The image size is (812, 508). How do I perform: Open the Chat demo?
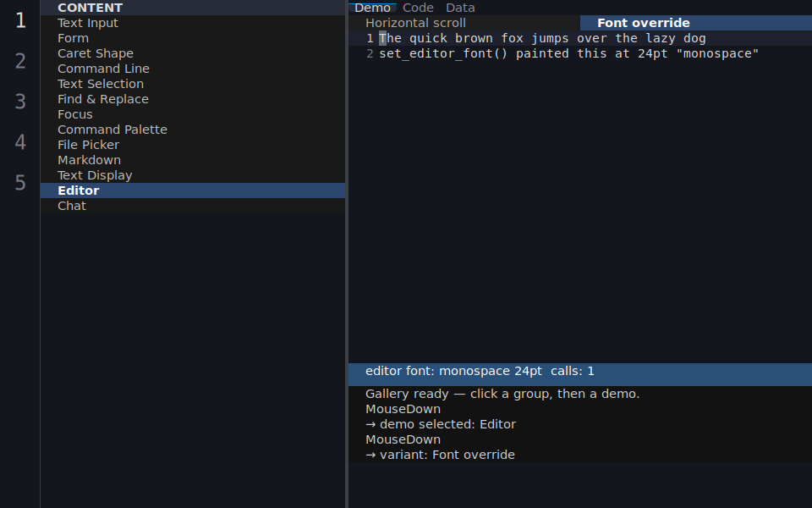(193, 206)
